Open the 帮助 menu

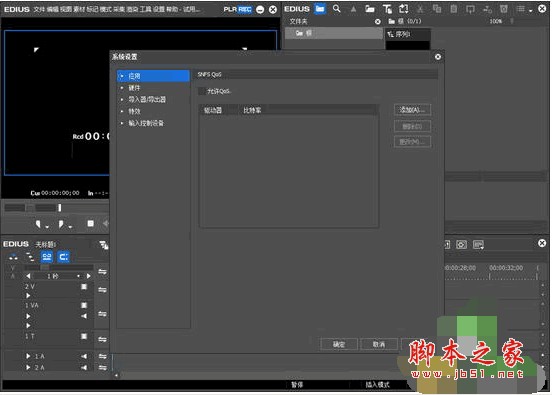click(x=172, y=9)
